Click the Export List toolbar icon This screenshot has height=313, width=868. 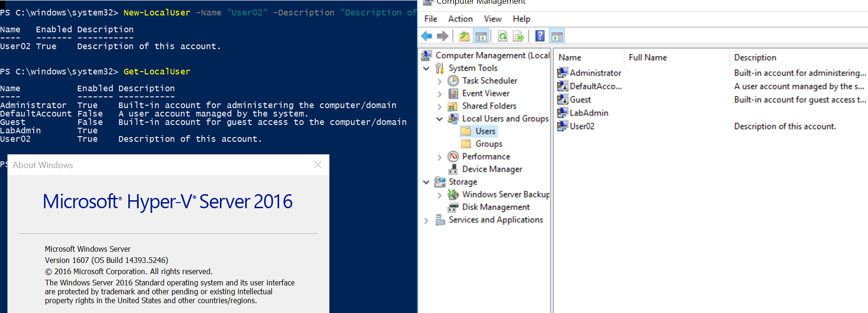(518, 36)
